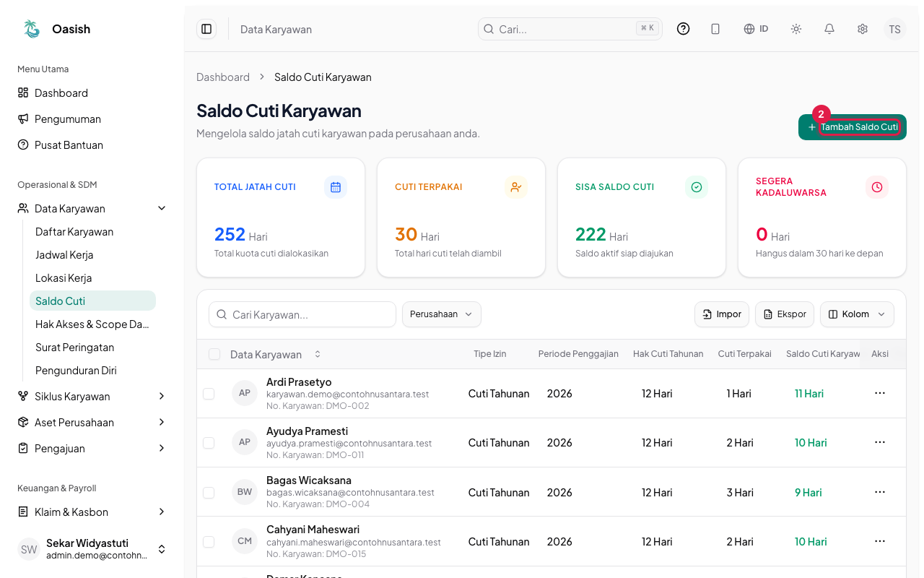924x578 pixels.
Task: Go to Dashboard in sidebar menu
Action: pyautogui.click(x=92, y=92)
